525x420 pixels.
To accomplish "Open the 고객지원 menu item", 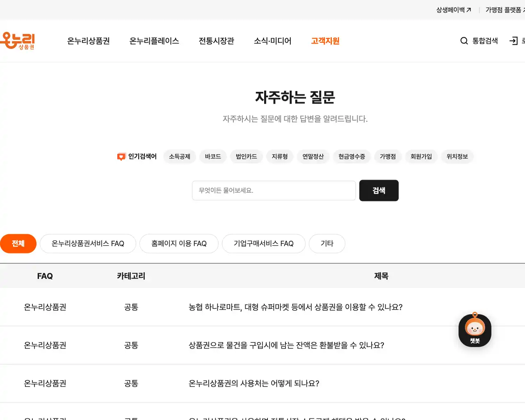I will point(325,41).
